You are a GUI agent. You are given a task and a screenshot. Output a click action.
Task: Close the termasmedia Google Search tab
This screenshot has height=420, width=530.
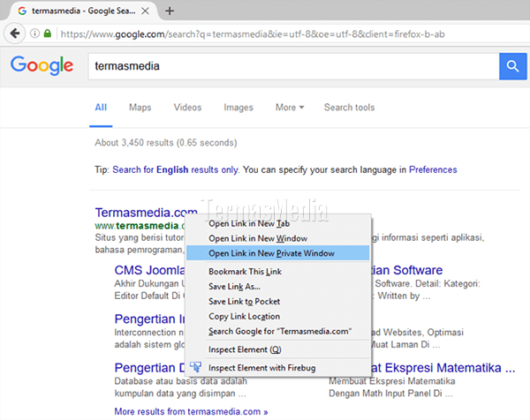145,11
